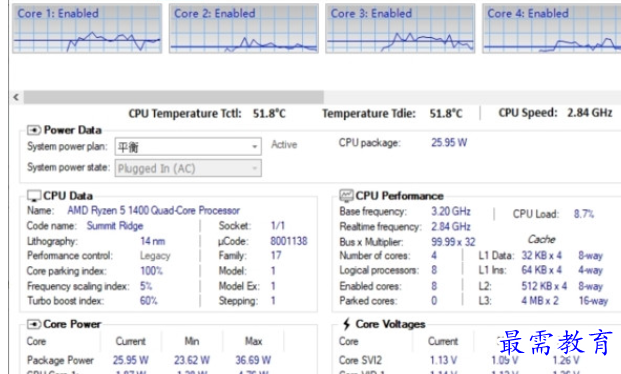Click the CPU Load value '8.7%'

pyautogui.click(x=584, y=214)
